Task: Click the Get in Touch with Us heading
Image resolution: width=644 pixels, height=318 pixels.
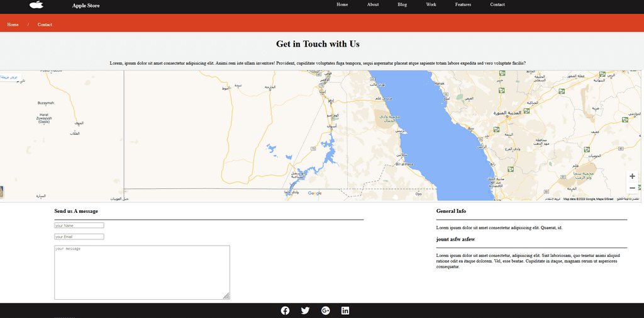Action: click(318, 43)
